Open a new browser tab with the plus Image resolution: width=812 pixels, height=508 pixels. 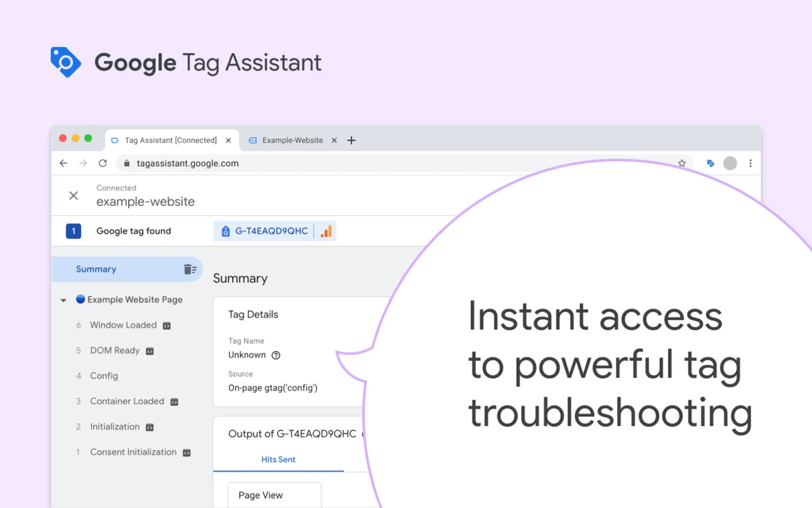coord(351,140)
